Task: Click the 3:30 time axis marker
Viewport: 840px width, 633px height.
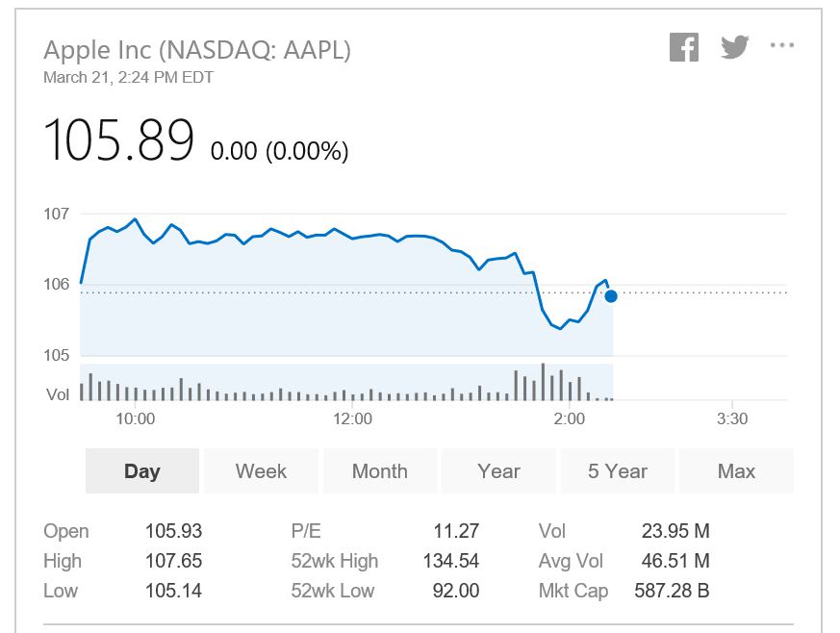Action: [732, 418]
